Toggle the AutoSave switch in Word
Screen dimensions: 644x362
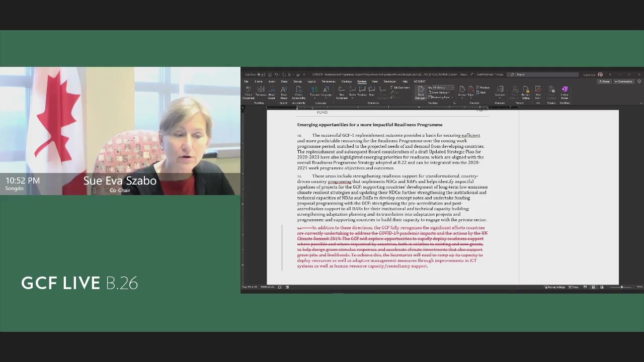point(261,74)
